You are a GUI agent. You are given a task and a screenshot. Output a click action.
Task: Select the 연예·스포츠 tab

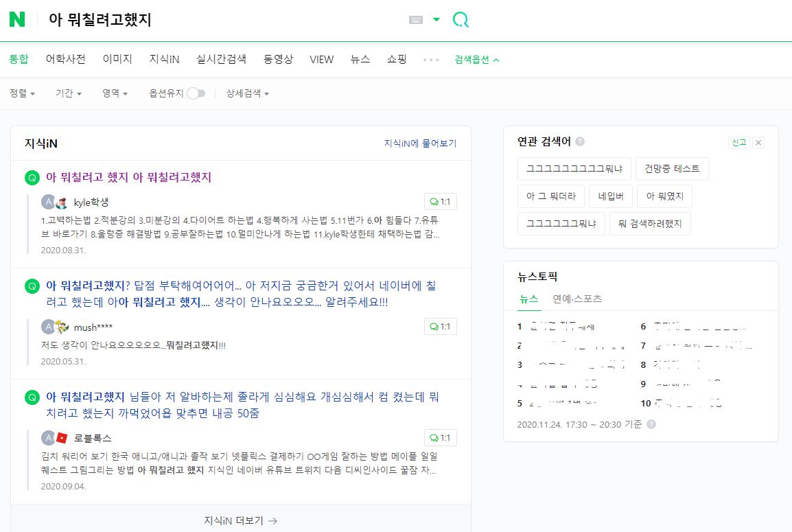[577, 299]
